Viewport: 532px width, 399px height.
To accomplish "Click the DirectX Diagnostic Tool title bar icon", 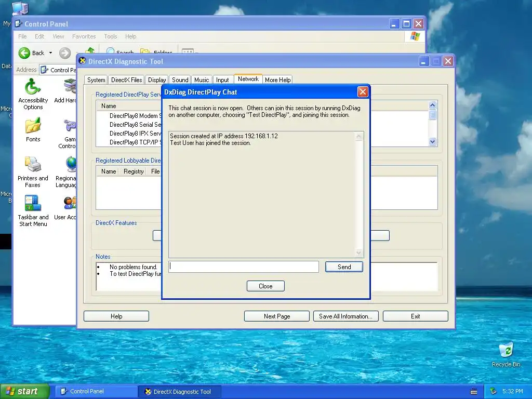I will tap(82, 61).
